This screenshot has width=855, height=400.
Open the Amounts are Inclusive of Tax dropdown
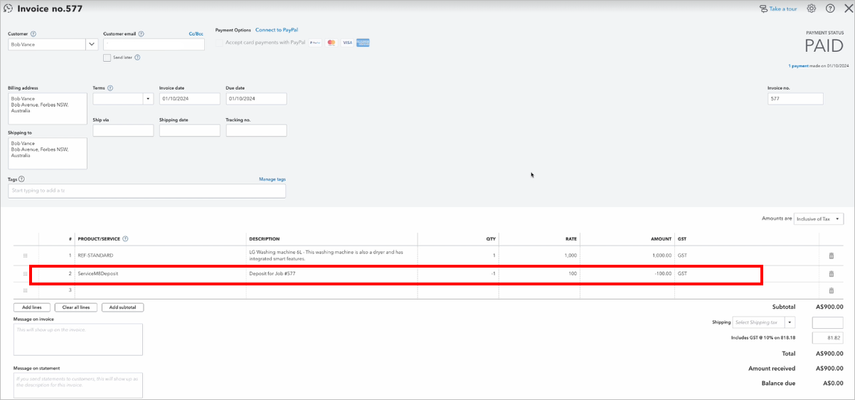818,219
